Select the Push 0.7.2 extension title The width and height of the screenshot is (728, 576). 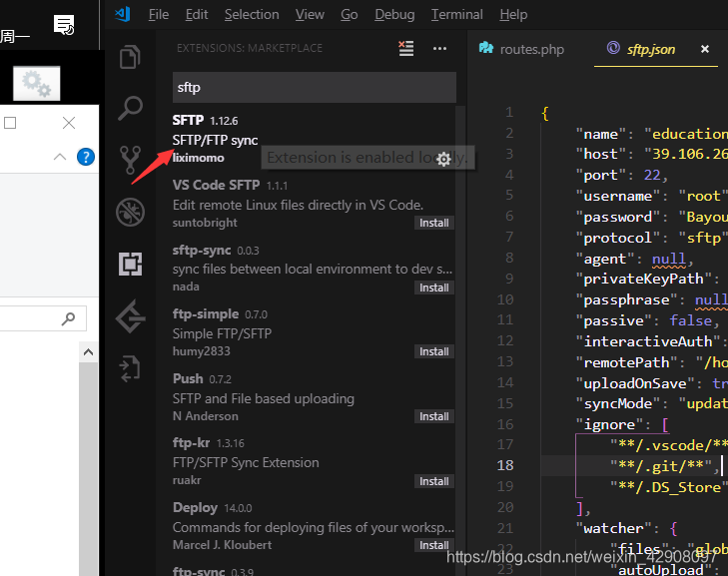coord(188,378)
